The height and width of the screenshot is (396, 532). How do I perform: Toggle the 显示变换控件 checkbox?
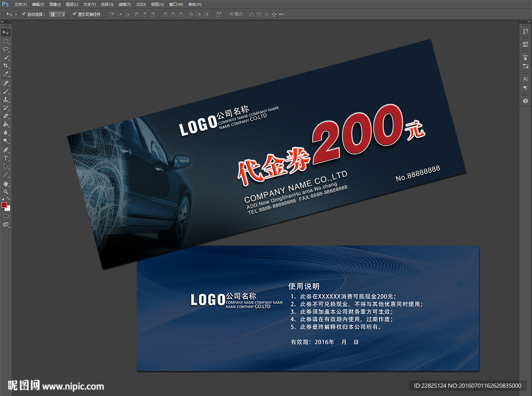tap(74, 14)
